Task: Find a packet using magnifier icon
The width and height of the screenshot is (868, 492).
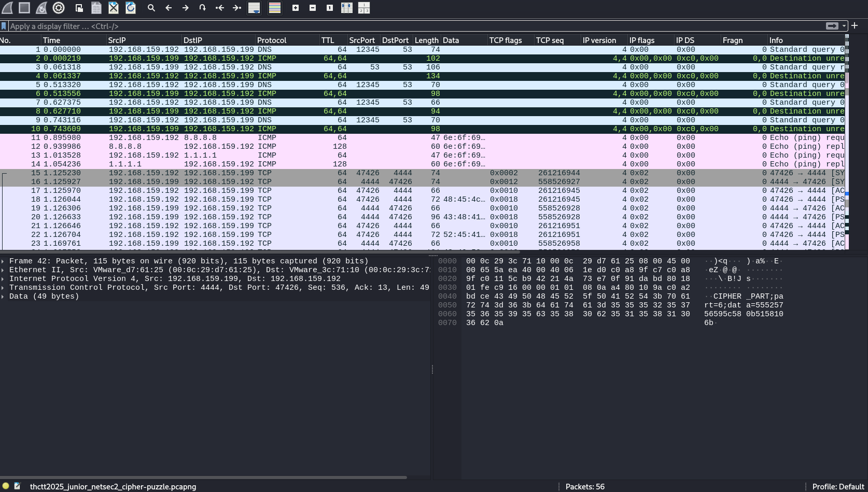Action: (x=151, y=8)
